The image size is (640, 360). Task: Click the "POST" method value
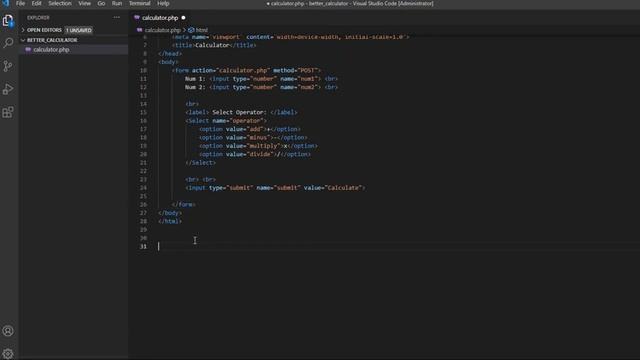(307, 71)
